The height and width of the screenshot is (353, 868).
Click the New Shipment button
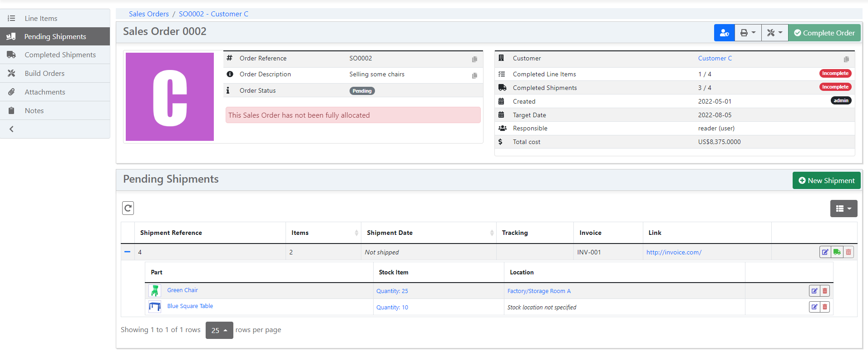[x=826, y=180]
